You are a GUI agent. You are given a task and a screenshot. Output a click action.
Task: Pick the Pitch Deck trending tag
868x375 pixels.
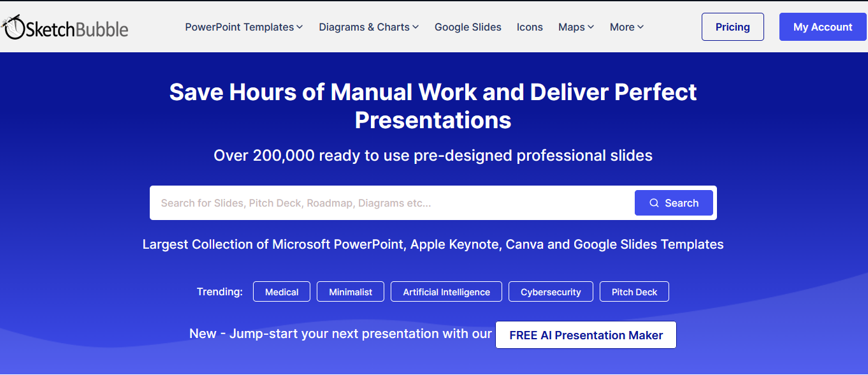634,291
